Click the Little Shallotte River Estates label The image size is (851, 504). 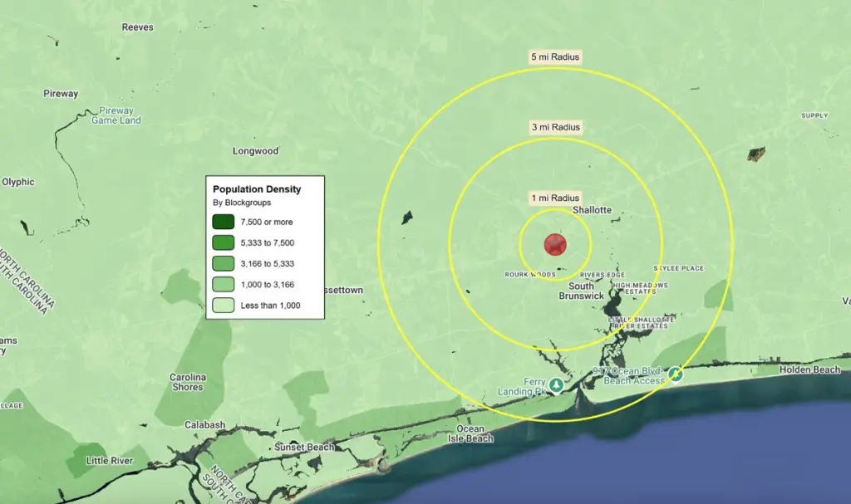point(641,323)
